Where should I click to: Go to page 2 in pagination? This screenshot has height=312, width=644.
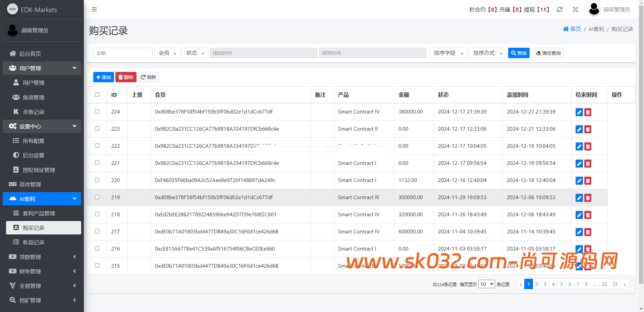[x=537, y=284]
